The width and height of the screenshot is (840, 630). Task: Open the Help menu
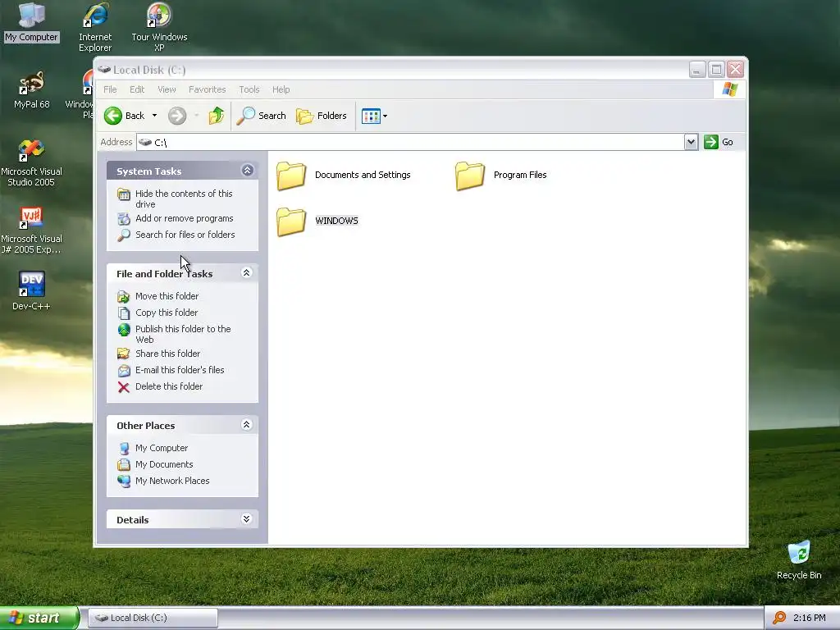click(x=281, y=89)
